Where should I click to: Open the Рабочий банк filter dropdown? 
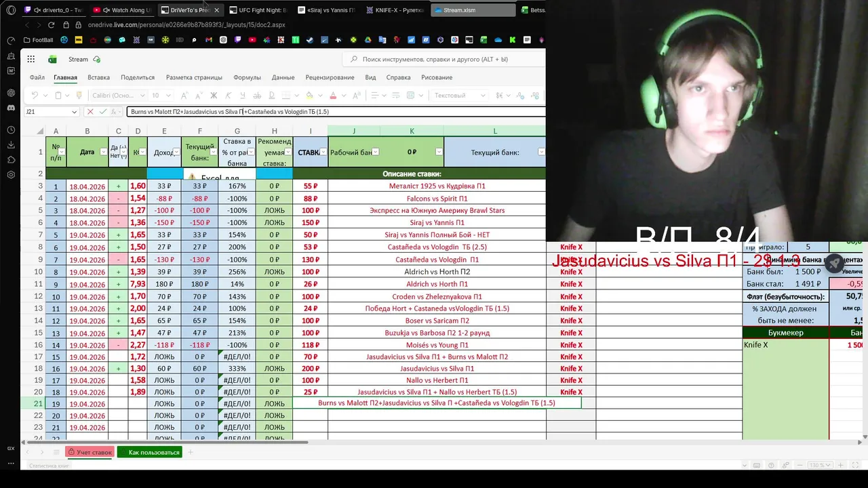coord(375,152)
